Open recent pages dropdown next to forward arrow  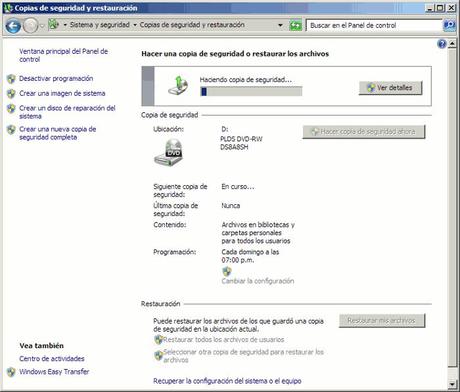tap(42, 26)
